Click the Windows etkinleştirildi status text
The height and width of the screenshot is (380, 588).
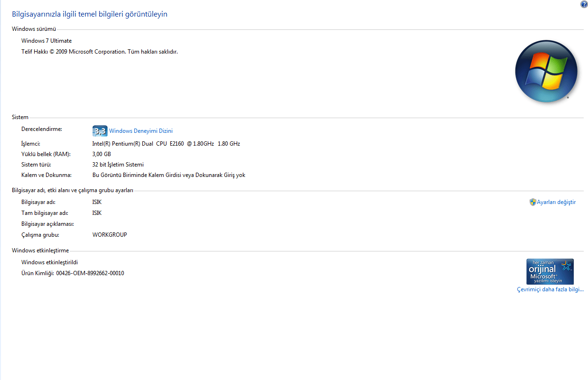49,262
